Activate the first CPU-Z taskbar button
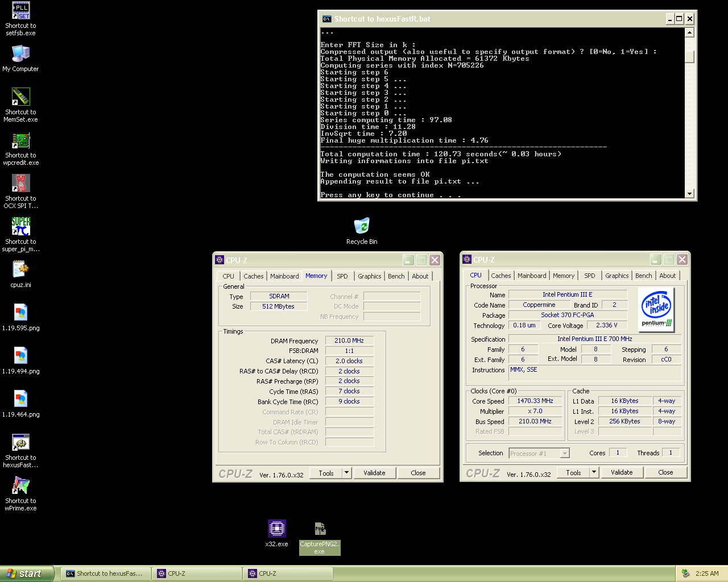The height and width of the screenshot is (582, 728). coord(197,573)
